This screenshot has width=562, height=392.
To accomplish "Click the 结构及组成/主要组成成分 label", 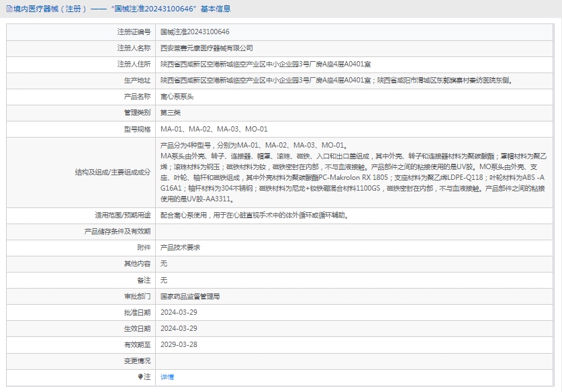I will [x=113, y=173].
